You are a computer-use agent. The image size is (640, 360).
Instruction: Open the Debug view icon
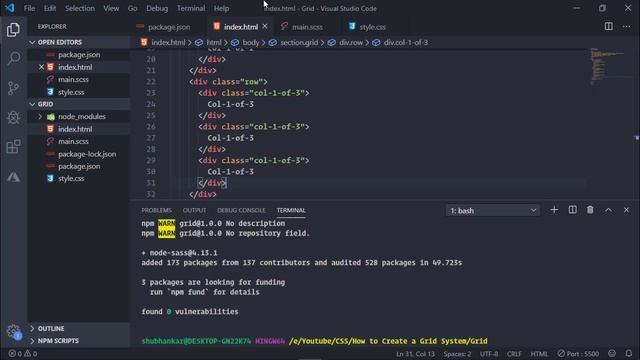(13, 118)
